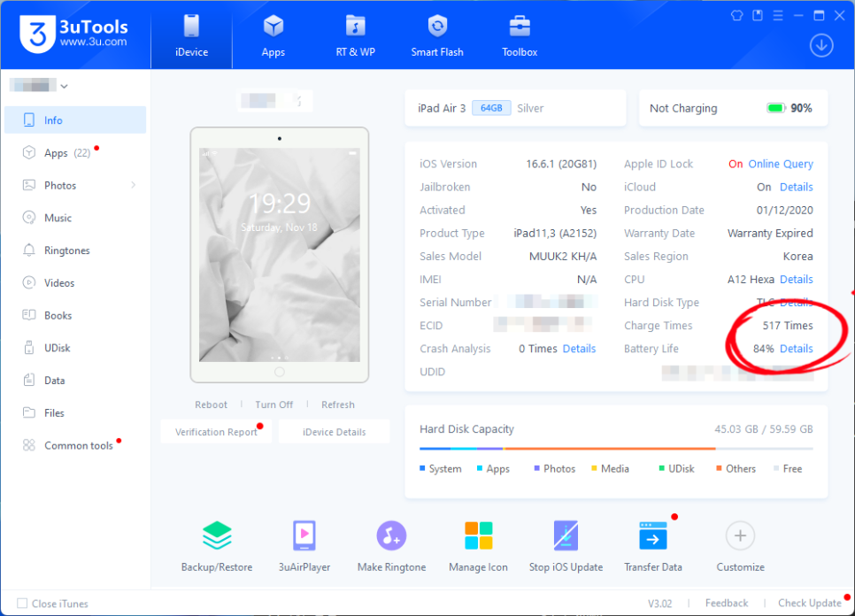Click Customize plus icon
Viewport: 855px width, 616px height.
(740, 535)
